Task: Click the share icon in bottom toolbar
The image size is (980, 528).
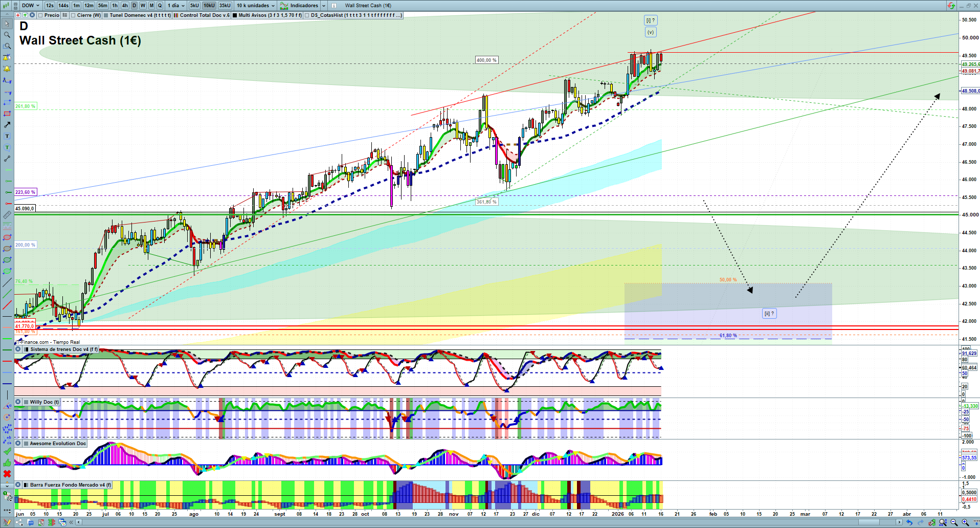Action: [x=19, y=522]
